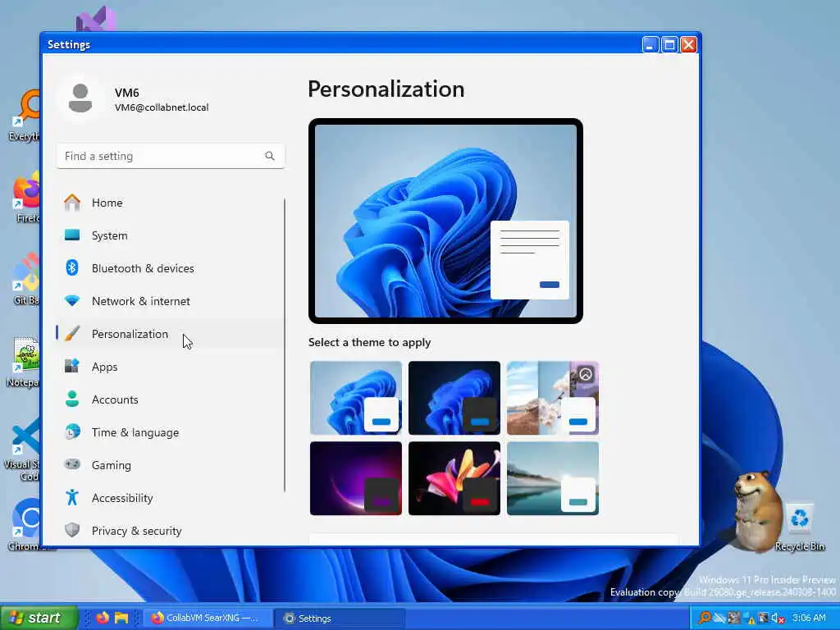Click the Privacy & security shield icon
Screen dimensions: 840x630
[x=72, y=531]
